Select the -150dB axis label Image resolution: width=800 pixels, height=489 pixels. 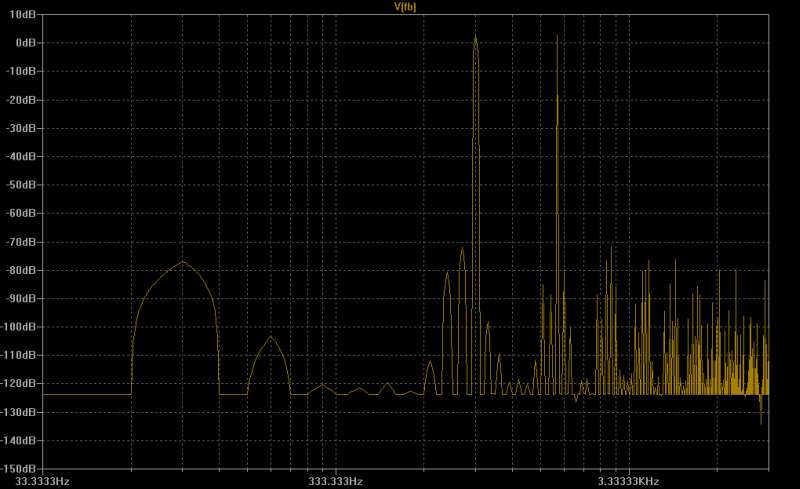pos(19,469)
